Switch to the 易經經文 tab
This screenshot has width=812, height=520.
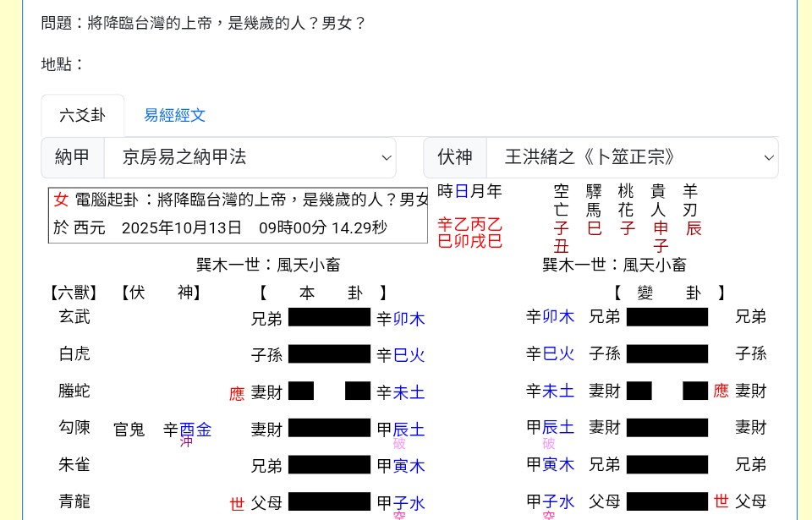coord(175,116)
